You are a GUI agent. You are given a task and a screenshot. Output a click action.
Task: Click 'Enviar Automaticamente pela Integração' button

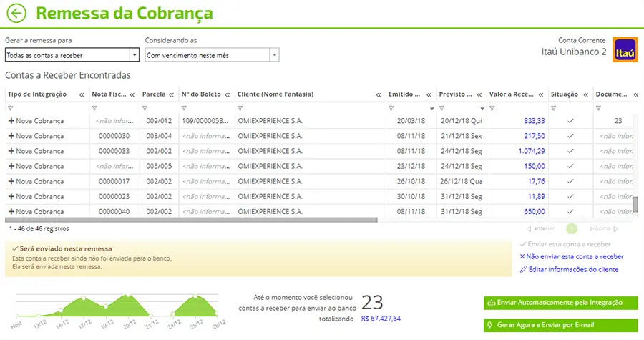[x=560, y=303]
